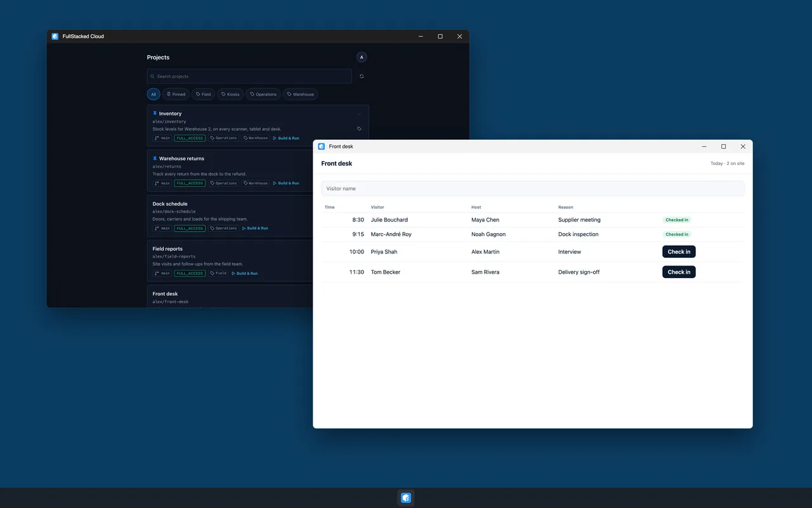Click the blue pin icon on Warehouse returns
812x508 pixels.
point(155,158)
